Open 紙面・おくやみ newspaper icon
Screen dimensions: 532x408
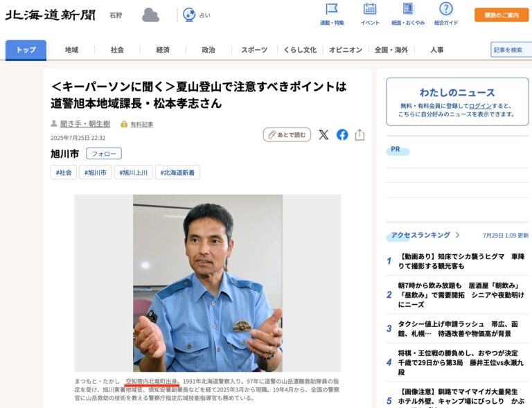pos(408,9)
